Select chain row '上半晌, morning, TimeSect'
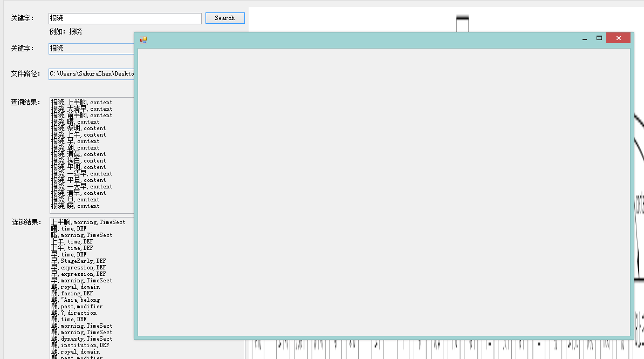 click(x=88, y=222)
